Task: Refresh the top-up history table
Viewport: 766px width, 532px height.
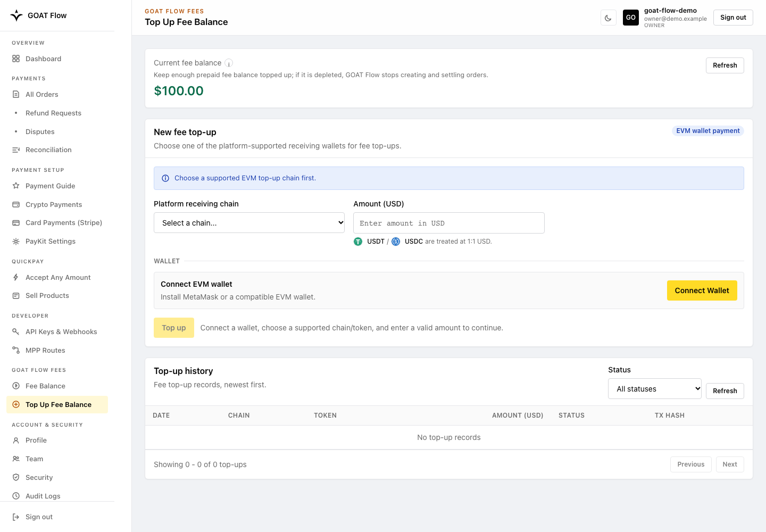Action: click(725, 391)
